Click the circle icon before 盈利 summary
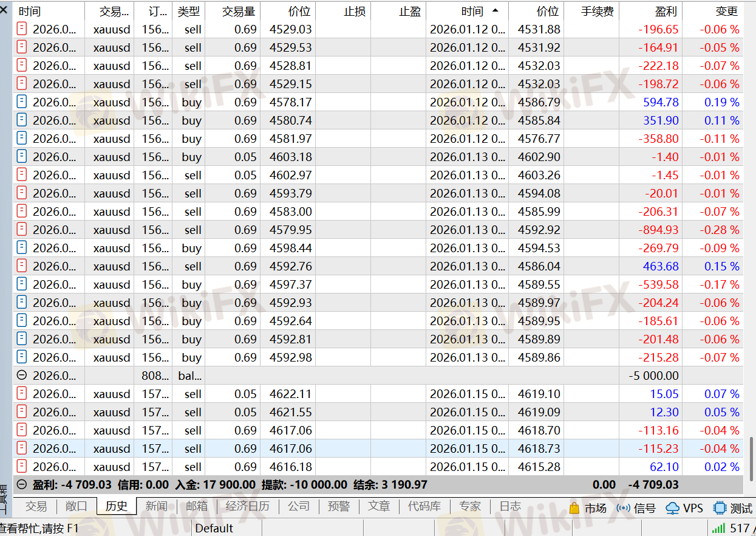Screen dimensions: 756x536 [x=22, y=484]
